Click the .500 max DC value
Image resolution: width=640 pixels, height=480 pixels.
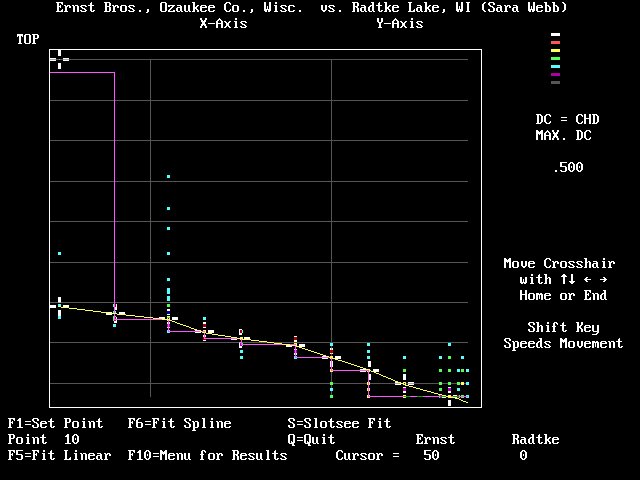click(x=568, y=167)
